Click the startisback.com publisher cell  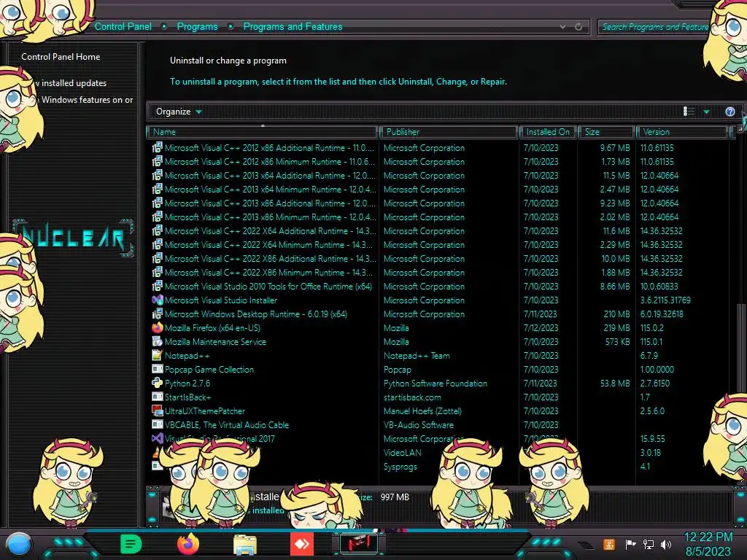pyautogui.click(x=412, y=397)
